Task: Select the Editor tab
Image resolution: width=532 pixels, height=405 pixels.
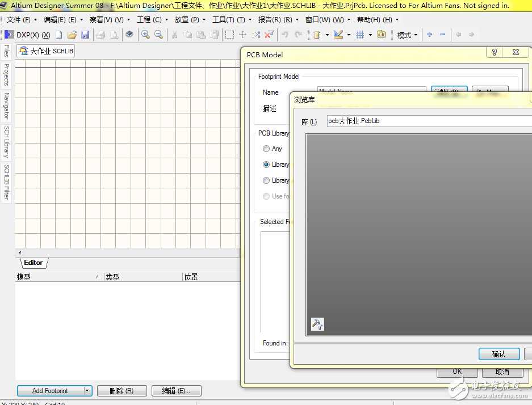Action: point(33,263)
